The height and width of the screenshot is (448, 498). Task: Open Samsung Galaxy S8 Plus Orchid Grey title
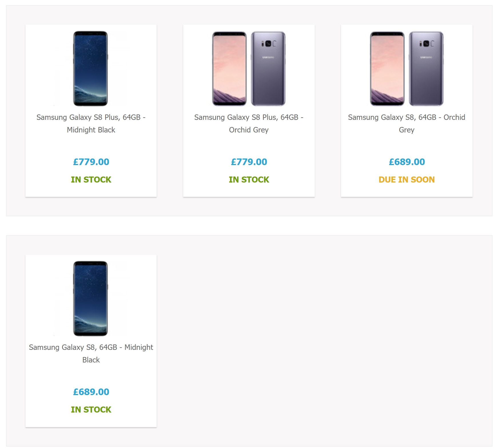(249, 123)
